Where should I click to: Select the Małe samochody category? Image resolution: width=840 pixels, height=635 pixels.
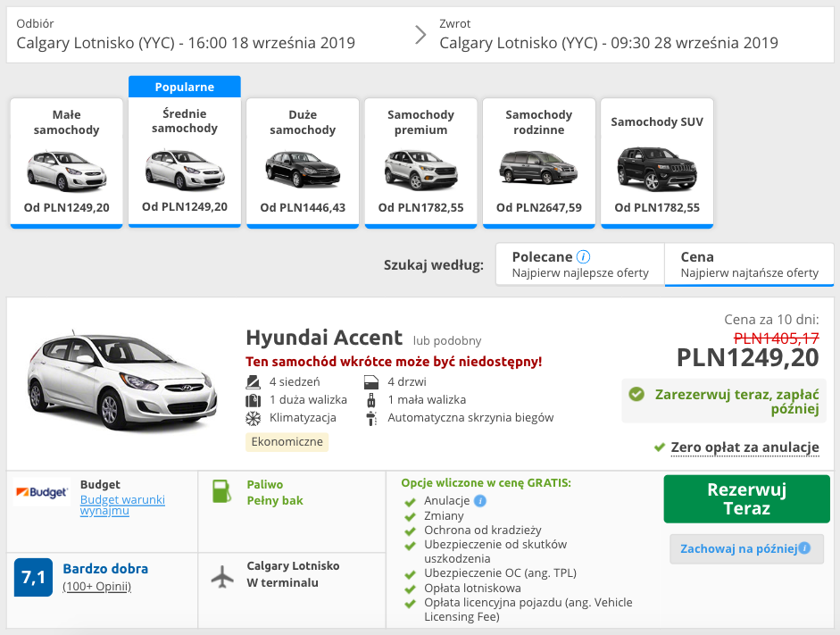point(66,163)
